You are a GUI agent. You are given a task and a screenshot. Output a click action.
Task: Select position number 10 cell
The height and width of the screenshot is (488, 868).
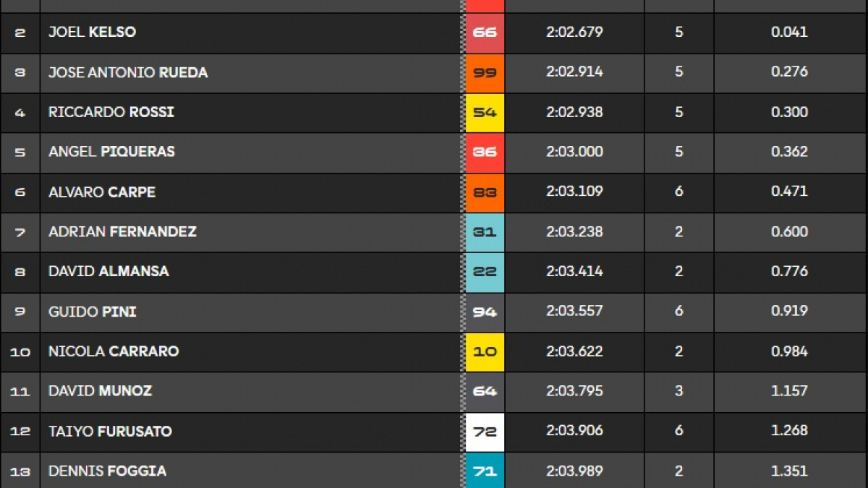click(x=20, y=351)
